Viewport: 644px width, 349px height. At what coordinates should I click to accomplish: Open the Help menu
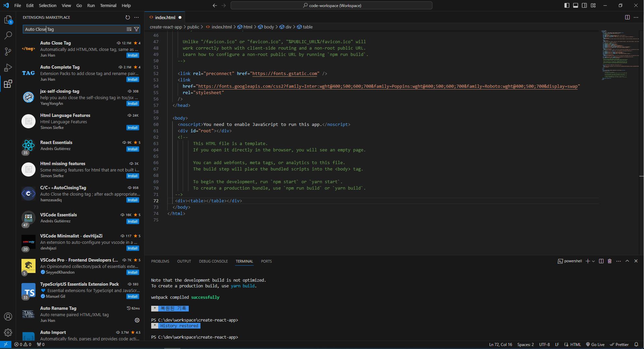(126, 5)
